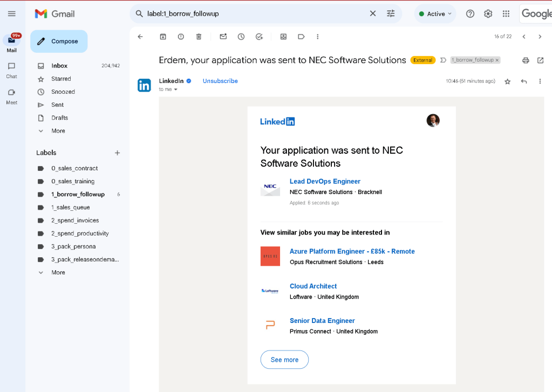Open email in a new window
The height and width of the screenshot is (392, 552).
[540, 60]
